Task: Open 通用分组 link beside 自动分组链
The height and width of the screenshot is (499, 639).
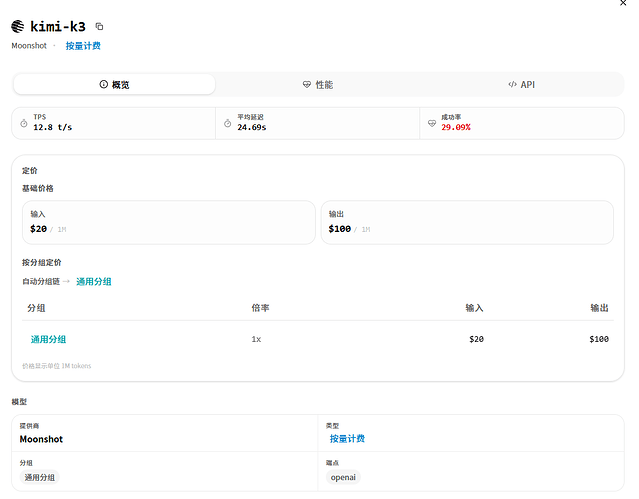Action: (x=94, y=282)
